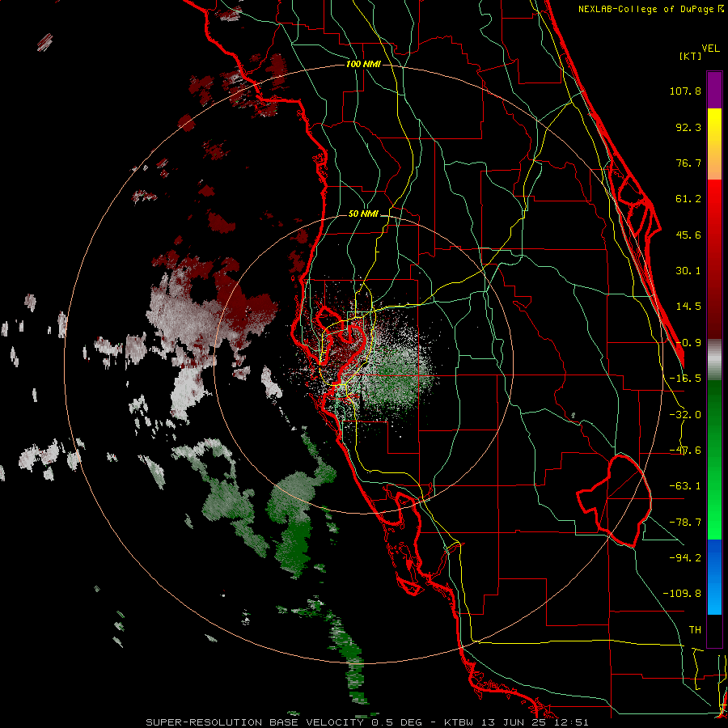Image resolution: width=728 pixels, height=728 pixels.
Task: Click the NEXLAB-College of DuPage label
Action: tap(650, 9)
